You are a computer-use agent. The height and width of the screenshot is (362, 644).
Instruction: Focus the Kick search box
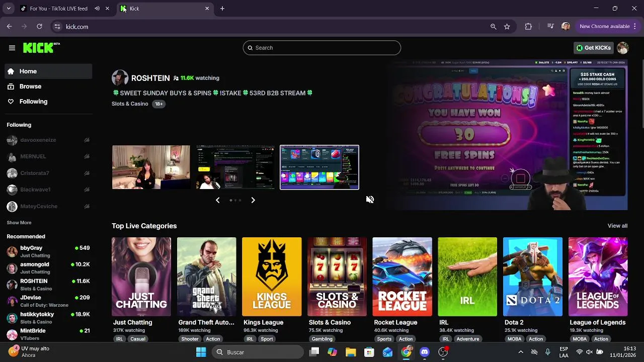click(322, 48)
